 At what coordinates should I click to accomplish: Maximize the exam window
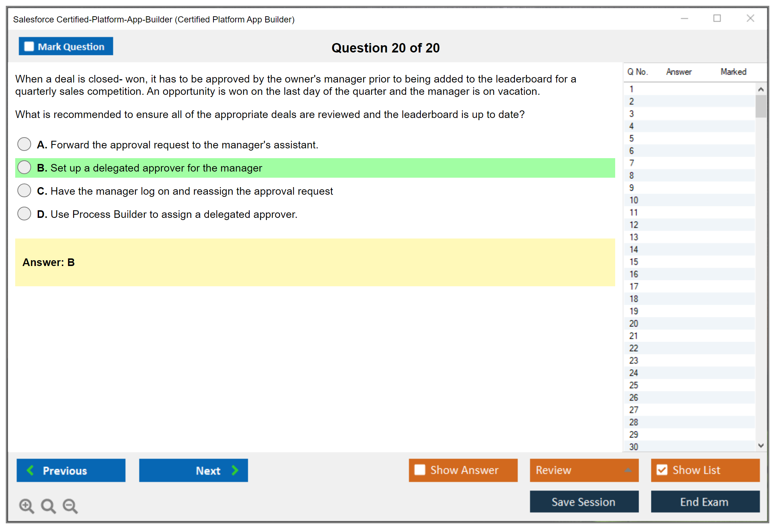717,18
